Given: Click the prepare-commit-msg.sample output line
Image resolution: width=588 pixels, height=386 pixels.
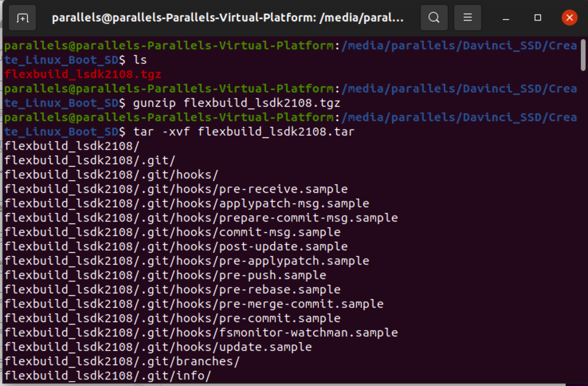Looking at the screenshot, I should 201,218.
